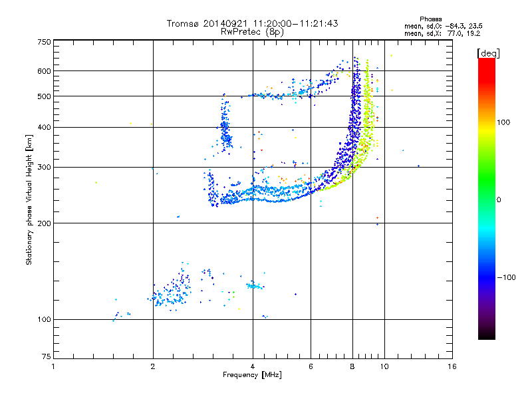Click the '200' height axis tick label
This screenshot has width=532, height=399.
click(x=44, y=223)
